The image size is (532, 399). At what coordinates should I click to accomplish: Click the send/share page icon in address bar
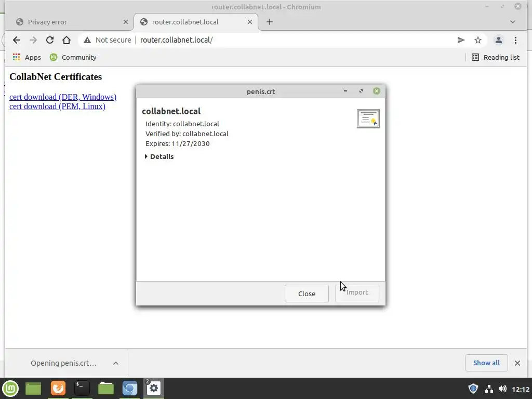coord(461,40)
